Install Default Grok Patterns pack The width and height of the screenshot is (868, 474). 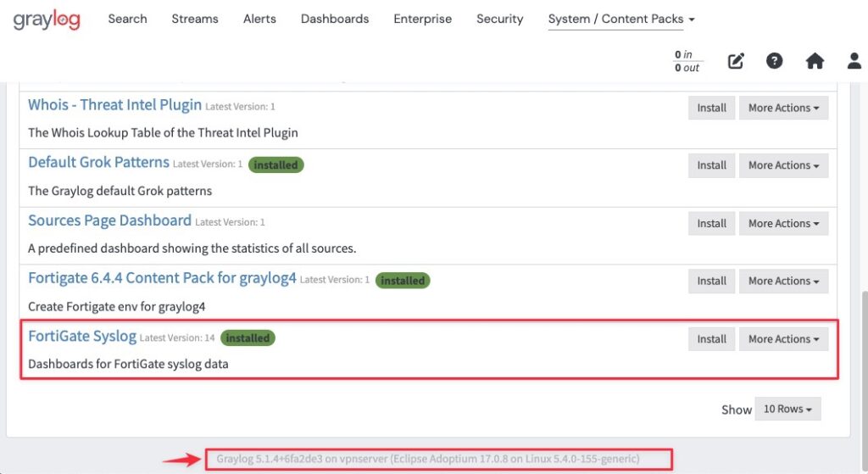pyautogui.click(x=711, y=165)
